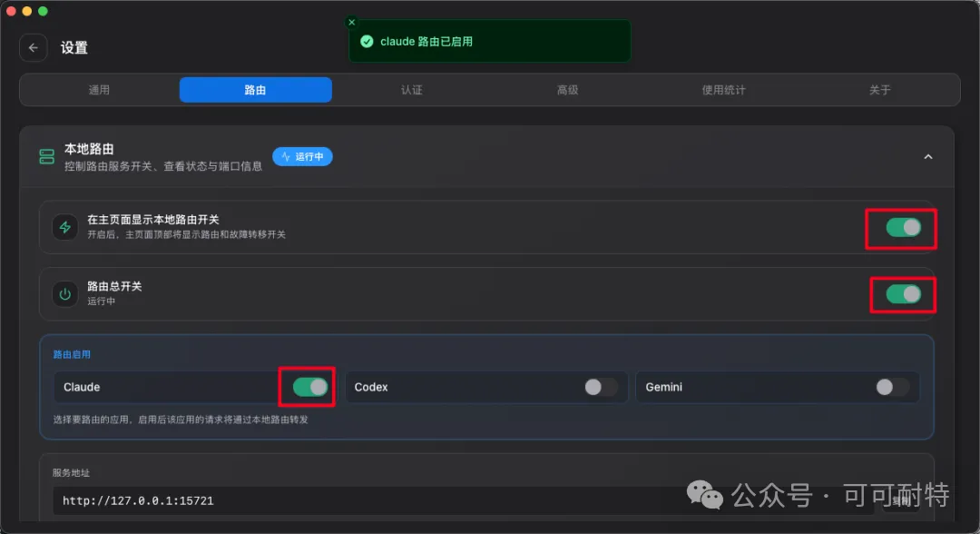
Task: Open the 通用 tab
Action: pyautogui.click(x=99, y=90)
